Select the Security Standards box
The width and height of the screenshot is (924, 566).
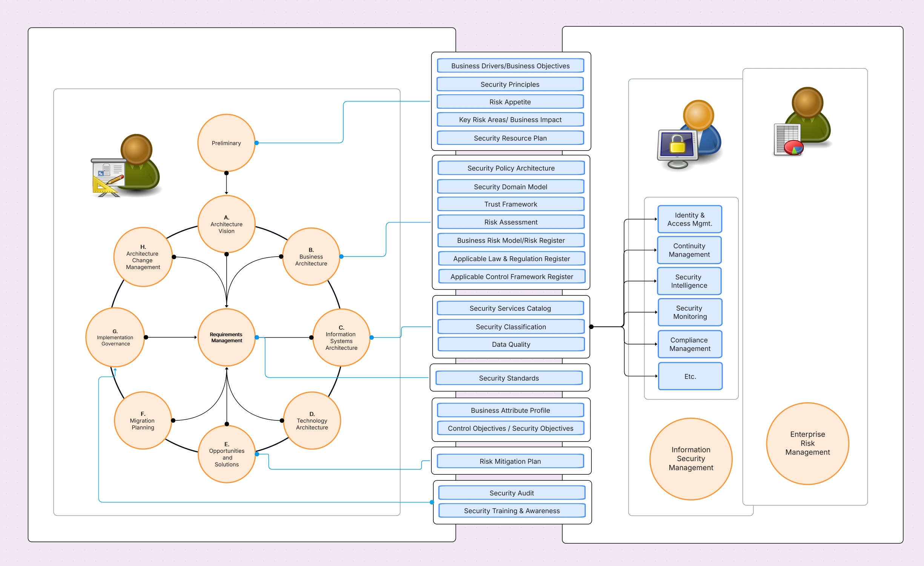pyautogui.click(x=509, y=378)
